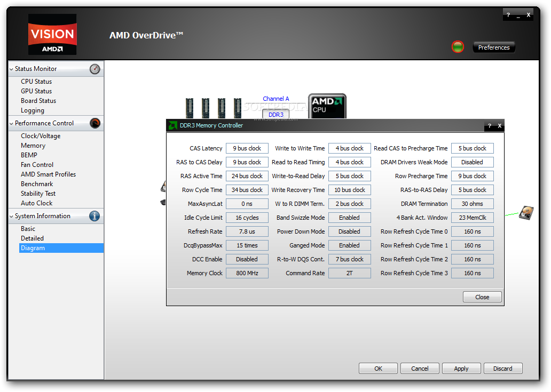
Task: Click Row Refresh Cycle Time 3 field
Action: click(473, 273)
